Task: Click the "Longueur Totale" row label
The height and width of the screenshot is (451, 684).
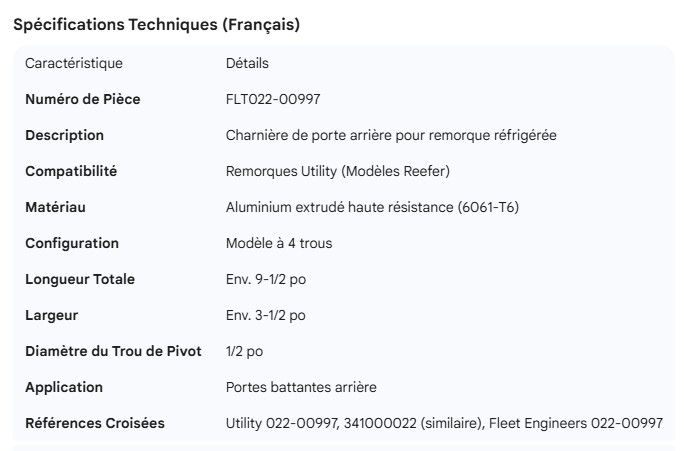Action: pyautogui.click(x=80, y=279)
